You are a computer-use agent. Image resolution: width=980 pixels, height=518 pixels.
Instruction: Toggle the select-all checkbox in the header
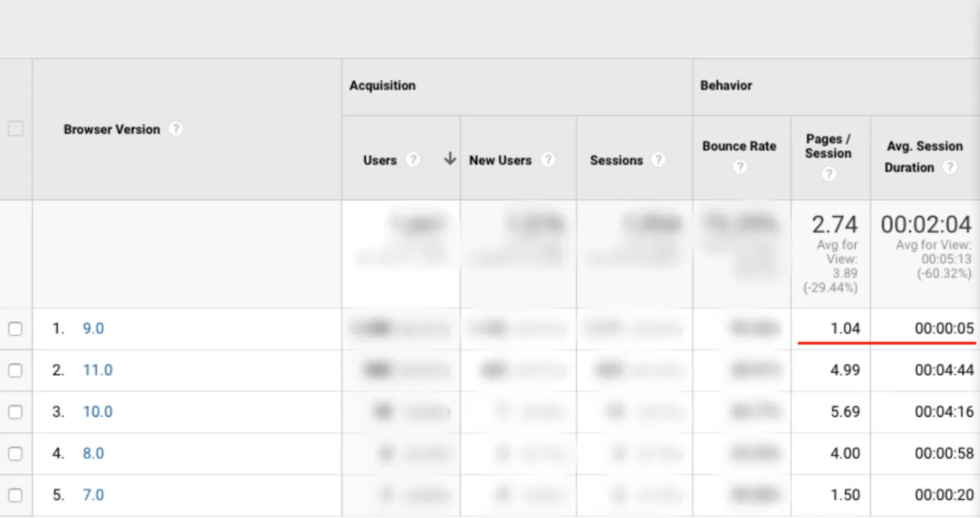(16, 128)
